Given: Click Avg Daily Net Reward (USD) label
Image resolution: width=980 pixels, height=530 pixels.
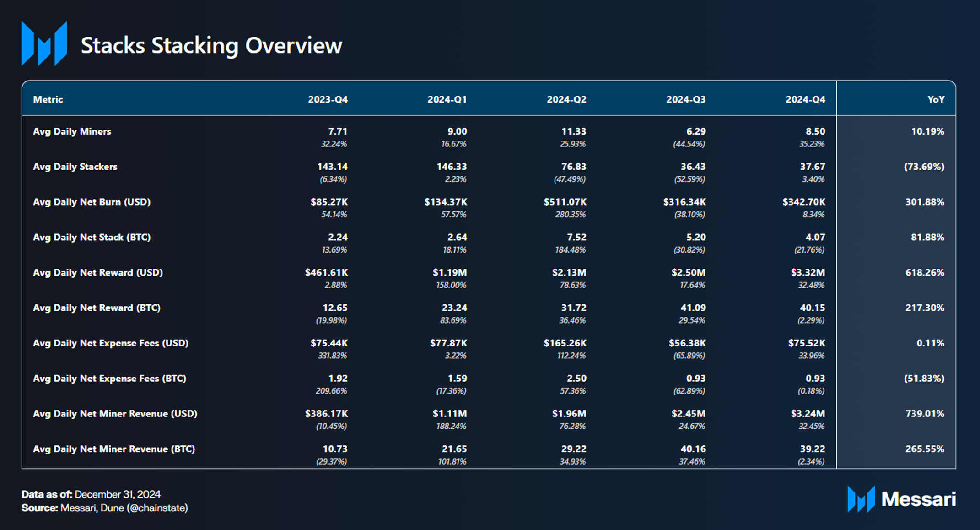Looking at the screenshot, I should point(98,272).
